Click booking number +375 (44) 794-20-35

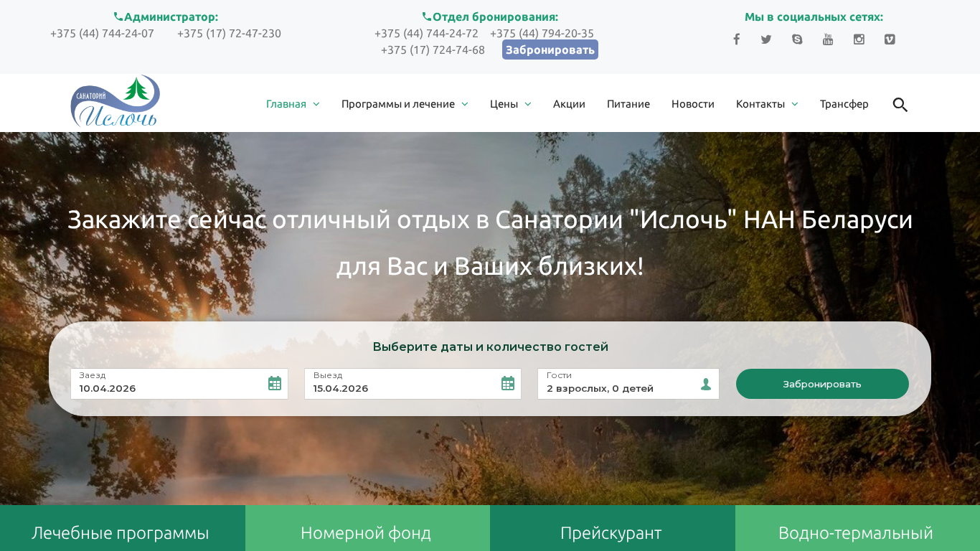tap(542, 34)
